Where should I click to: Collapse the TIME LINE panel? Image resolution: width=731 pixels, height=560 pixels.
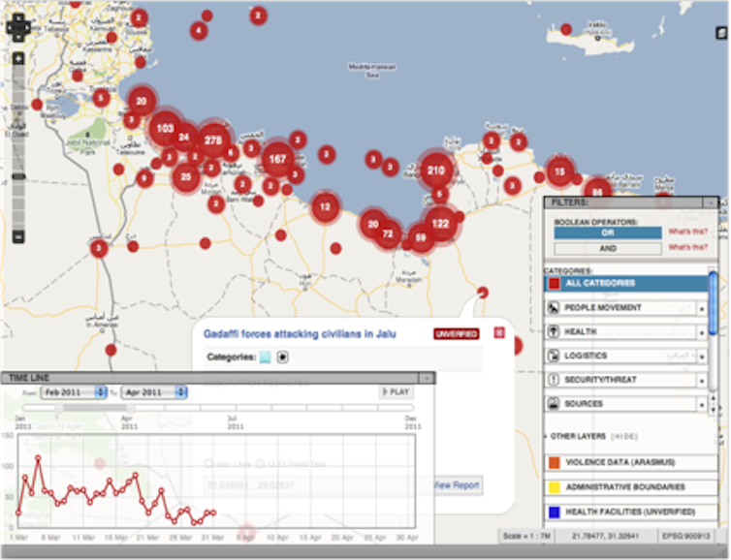427,378
